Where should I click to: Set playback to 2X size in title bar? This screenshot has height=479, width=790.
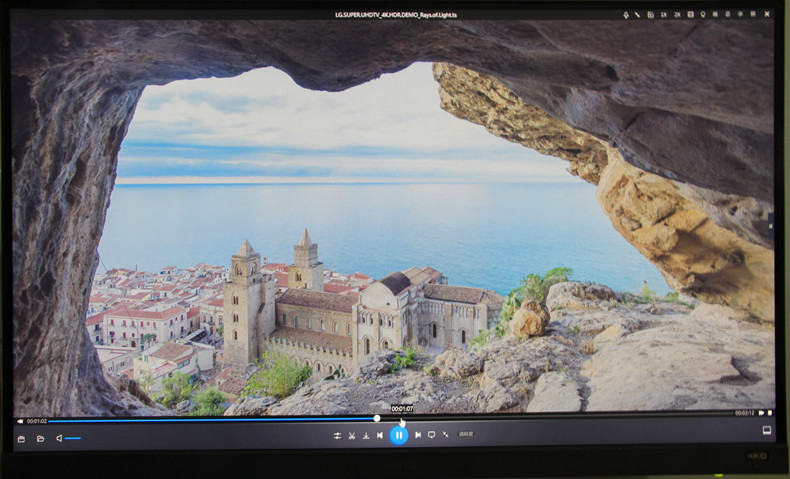[676, 15]
